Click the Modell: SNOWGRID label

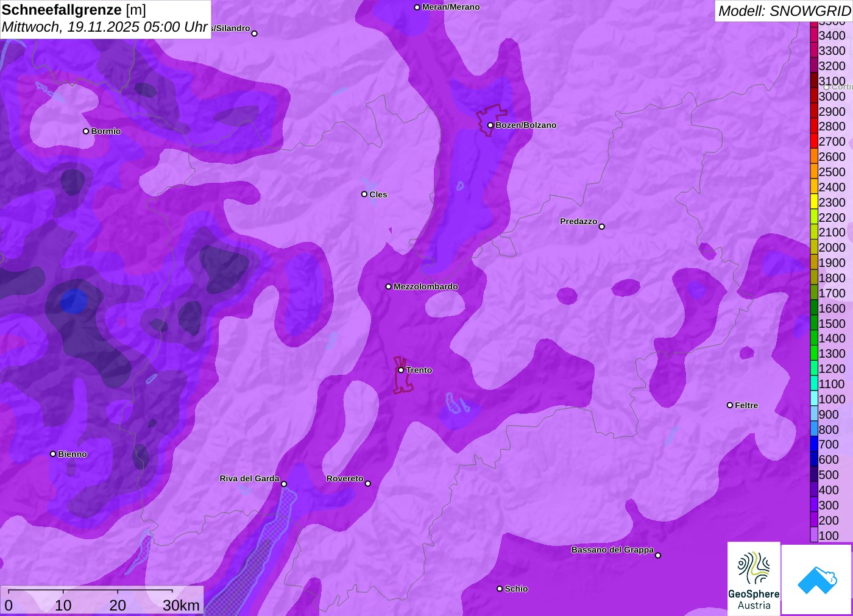coord(784,11)
